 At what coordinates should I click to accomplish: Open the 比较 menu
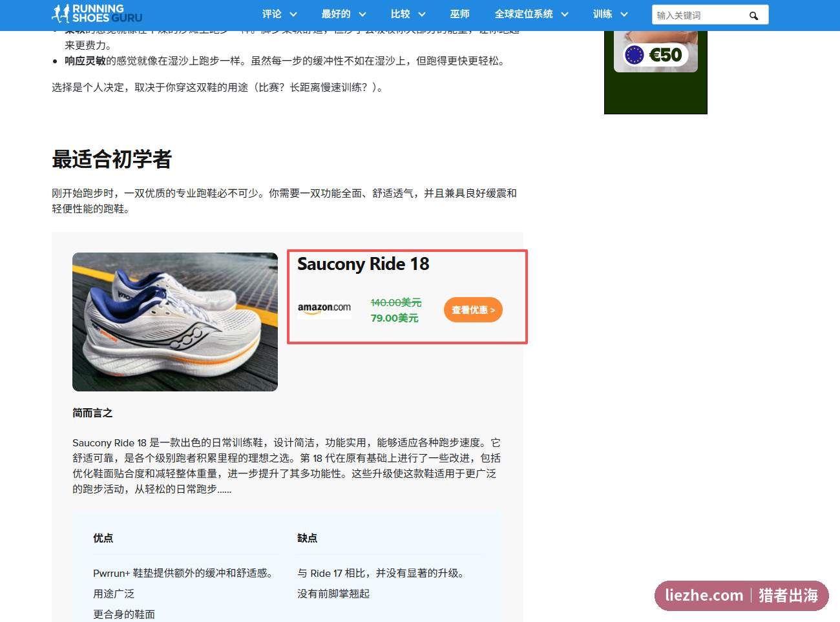pyautogui.click(x=401, y=14)
